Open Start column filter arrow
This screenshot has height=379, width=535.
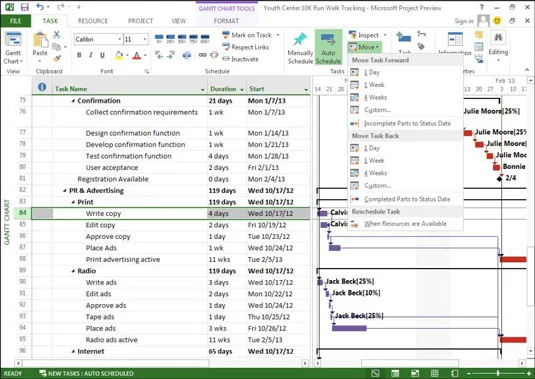(x=306, y=89)
